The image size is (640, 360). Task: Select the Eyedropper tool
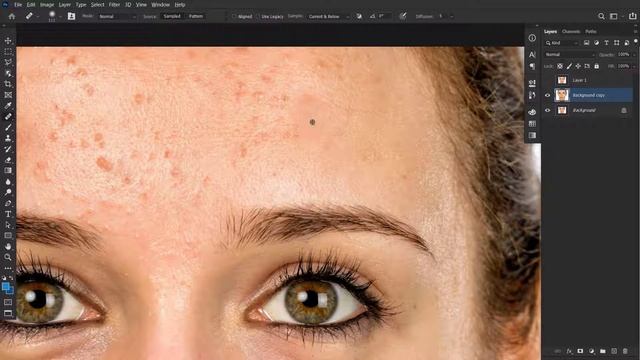(8, 106)
